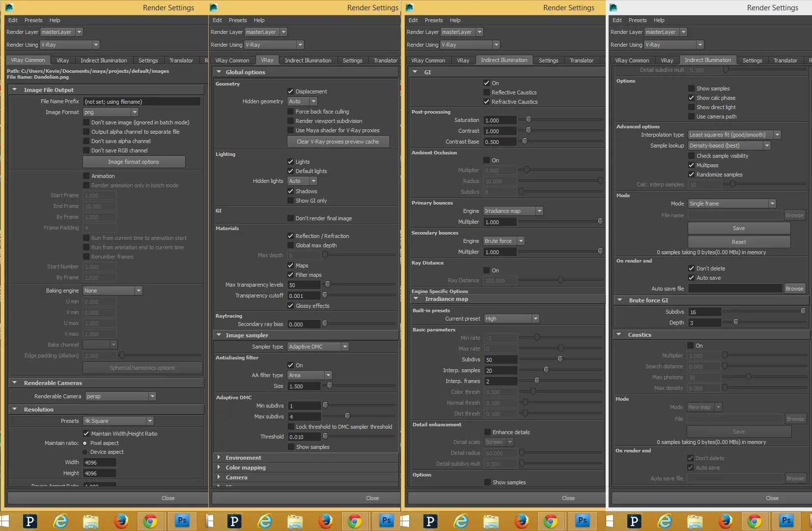
Task: Open Sampler type Adaptive DMC dropdown
Action: coord(318,347)
